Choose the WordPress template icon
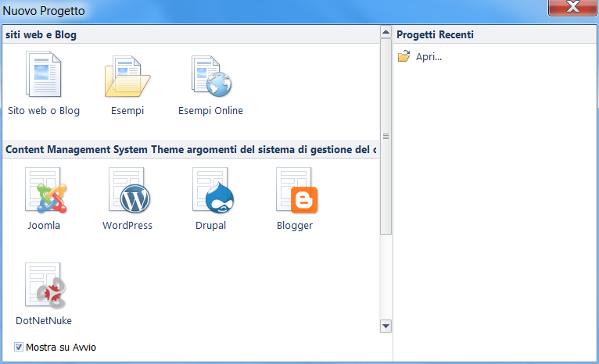The width and height of the screenshot is (599, 364). click(x=130, y=190)
